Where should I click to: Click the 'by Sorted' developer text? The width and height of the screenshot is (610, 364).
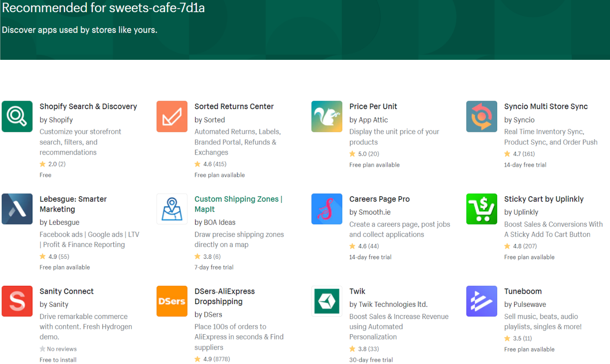coord(210,120)
